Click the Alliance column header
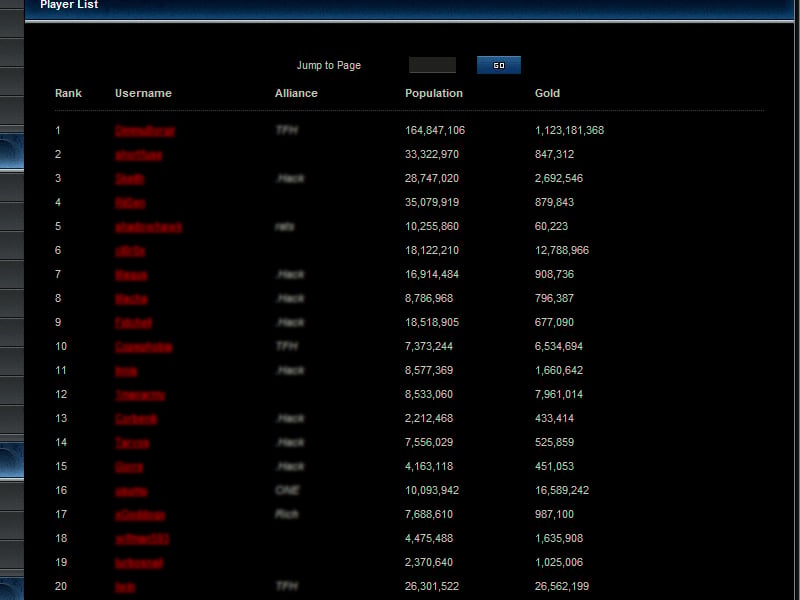 coord(296,93)
